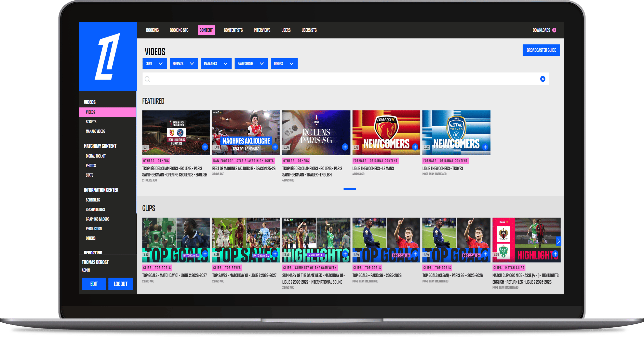This screenshot has height=337, width=644.
Task: Switch to the Content STG tab
Action: coord(233,30)
